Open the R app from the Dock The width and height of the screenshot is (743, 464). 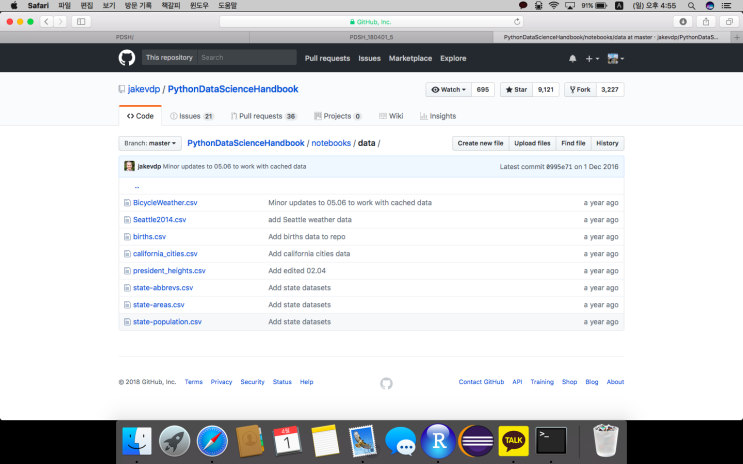pyautogui.click(x=438, y=441)
